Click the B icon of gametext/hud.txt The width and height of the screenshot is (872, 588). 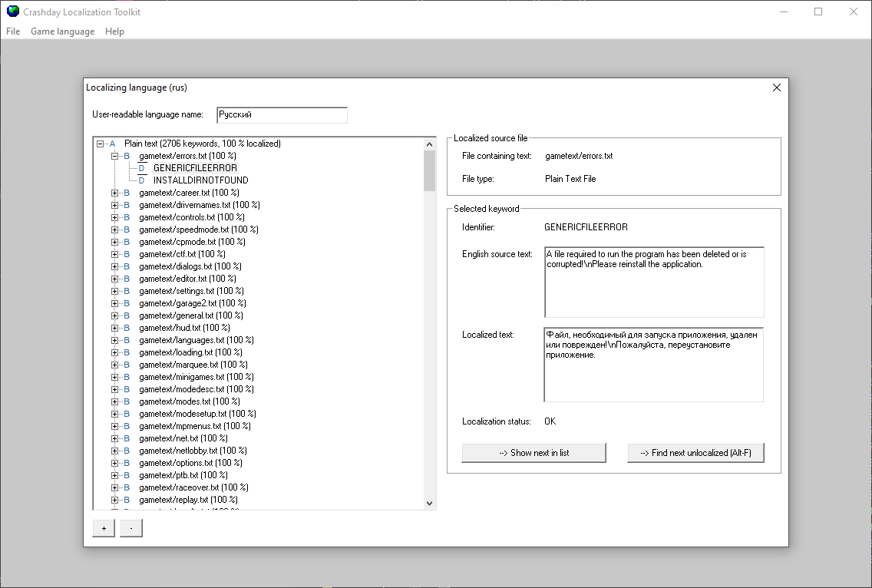[x=127, y=328]
